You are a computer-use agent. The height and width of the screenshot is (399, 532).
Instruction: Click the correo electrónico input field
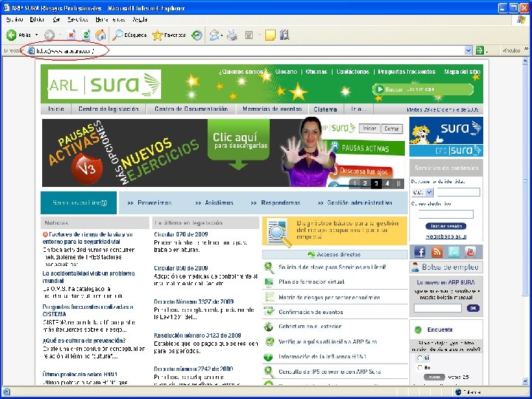click(x=446, y=214)
